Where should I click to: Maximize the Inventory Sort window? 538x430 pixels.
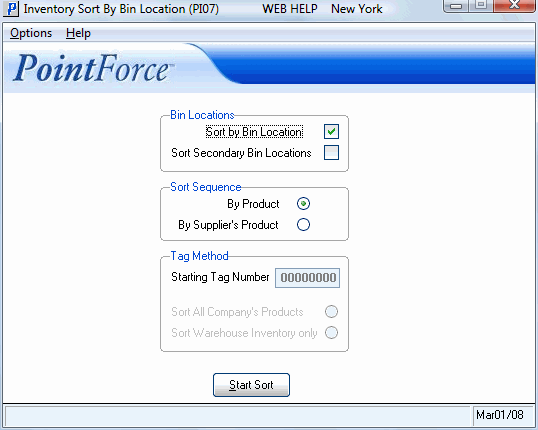pyautogui.click(x=481, y=6)
